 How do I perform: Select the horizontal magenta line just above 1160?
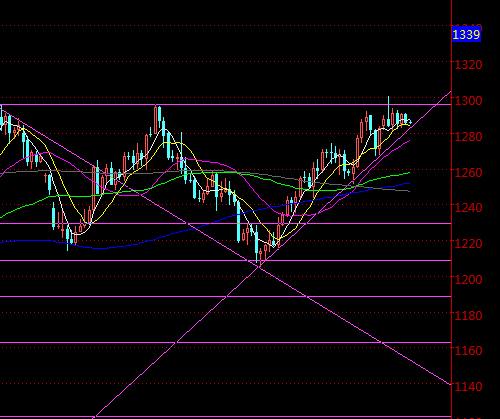(226, 342)
